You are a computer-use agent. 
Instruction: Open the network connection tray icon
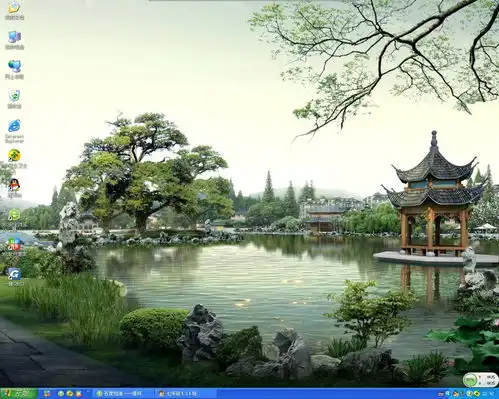pyautogui.click(x=485, y=394)
